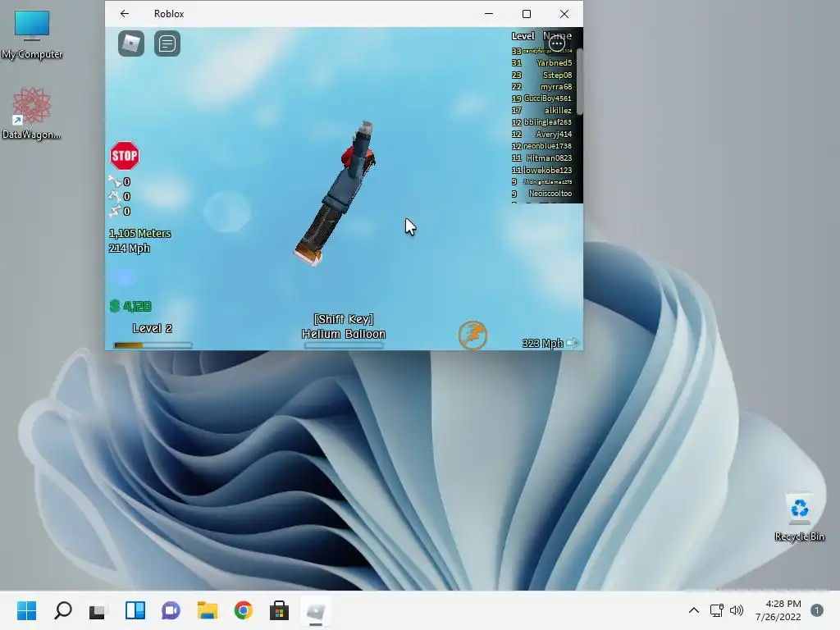Open DataWagon desktop shortcut
This screenshot has width=840, height=630.
pyautogui.click(x=32, y=113)
